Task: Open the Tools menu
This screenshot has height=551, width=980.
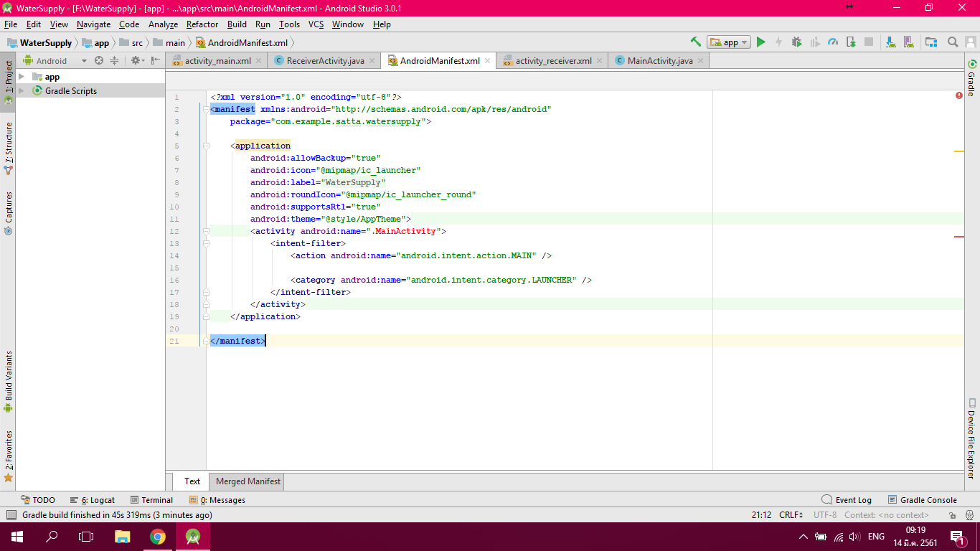Action: coord(290,24)
